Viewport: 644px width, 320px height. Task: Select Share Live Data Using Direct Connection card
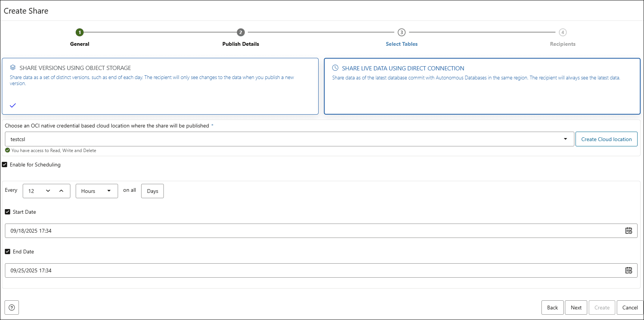(x=482, y=86)
